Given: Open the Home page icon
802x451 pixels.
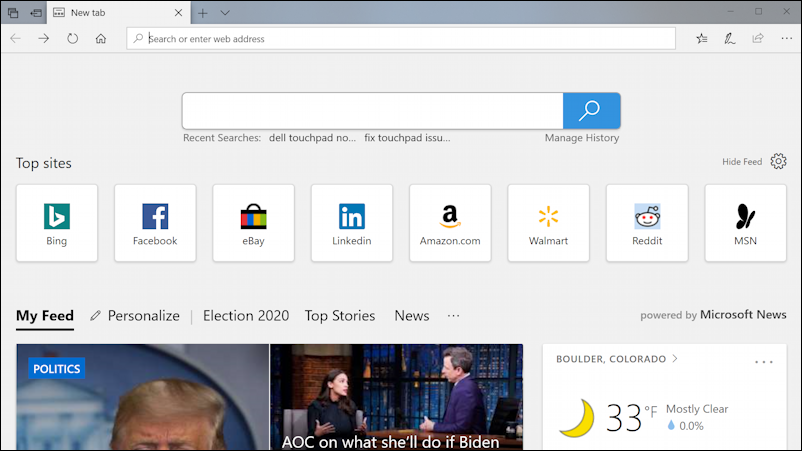Looking at the screenshot, I should pyautogui.click(x=101, y=38).
